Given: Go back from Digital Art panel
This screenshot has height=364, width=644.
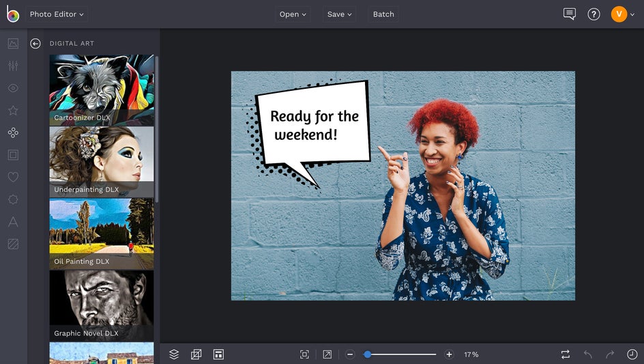Looking at the screenshot, I should 35,44.
